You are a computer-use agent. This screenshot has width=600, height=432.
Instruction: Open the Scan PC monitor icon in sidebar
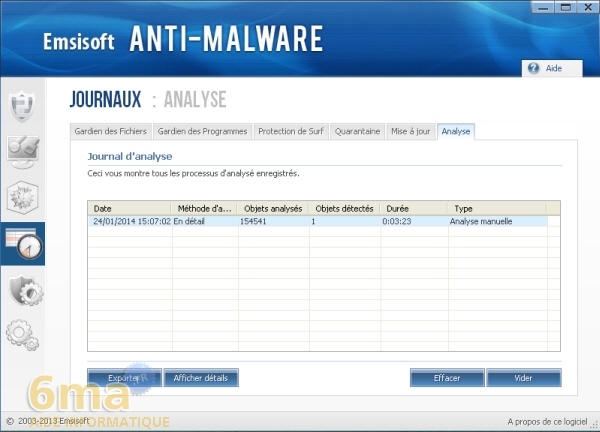click(x=23, y=152)
